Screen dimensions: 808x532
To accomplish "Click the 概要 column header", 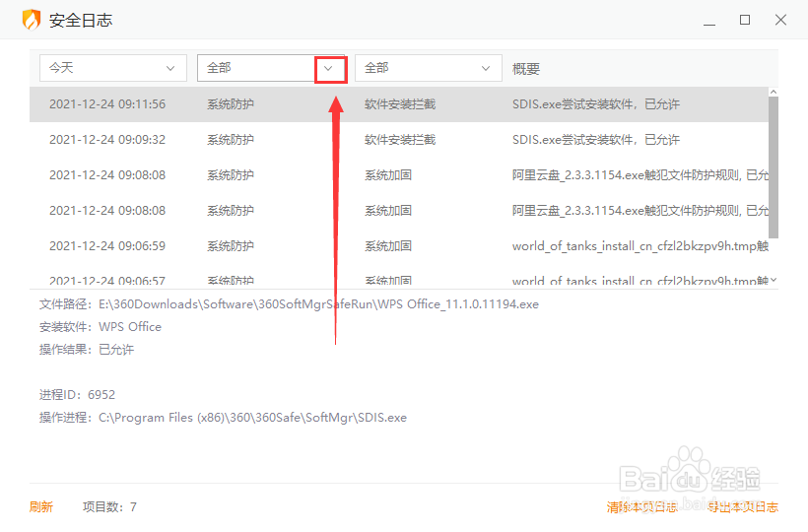I will (x=526, y=69).
